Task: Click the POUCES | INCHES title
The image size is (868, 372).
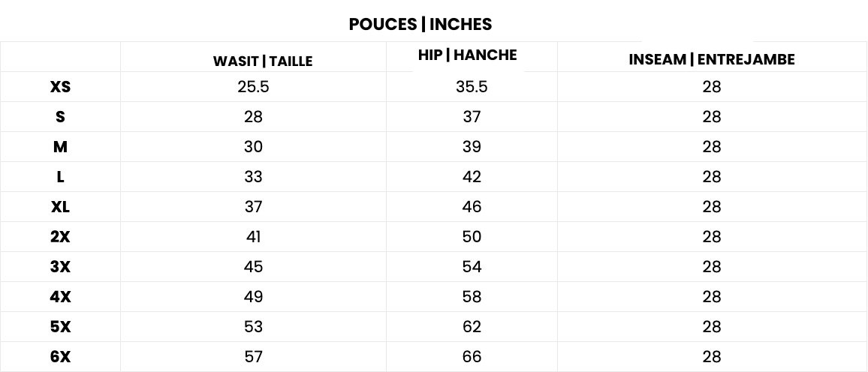Action: pos(420,24)
